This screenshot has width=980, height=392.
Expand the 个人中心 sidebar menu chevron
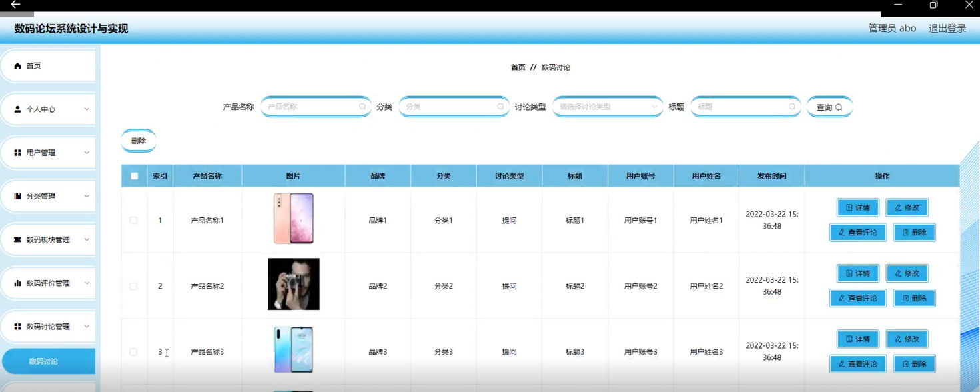point(87,109)
